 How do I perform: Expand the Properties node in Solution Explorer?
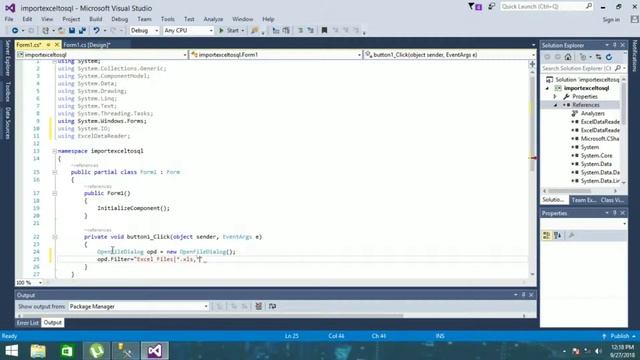point(555,97)
